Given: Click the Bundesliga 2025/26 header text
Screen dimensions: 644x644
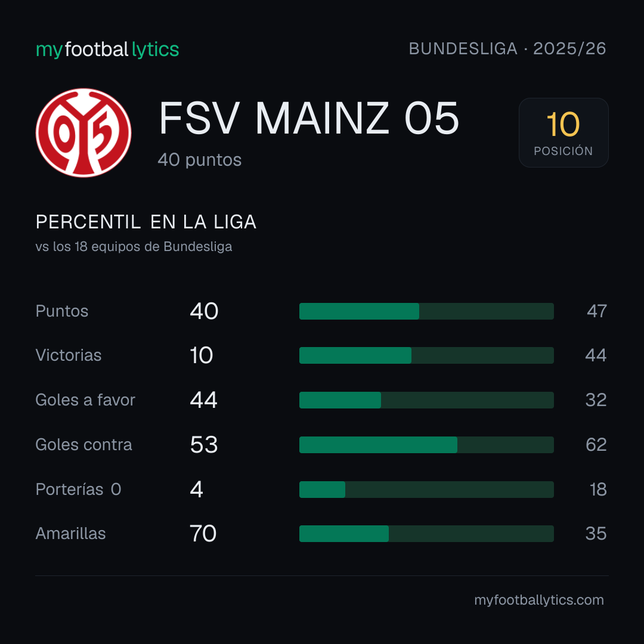Looking at the screenshot, I should click(507, 49).
